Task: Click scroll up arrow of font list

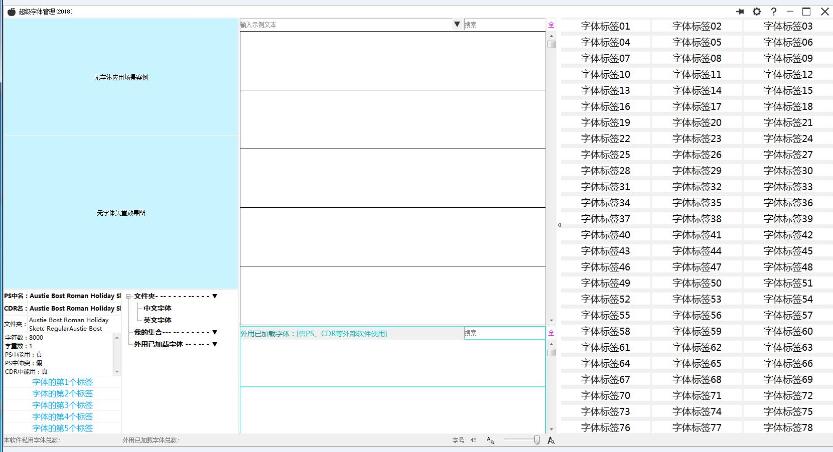Action: point(551,36)
